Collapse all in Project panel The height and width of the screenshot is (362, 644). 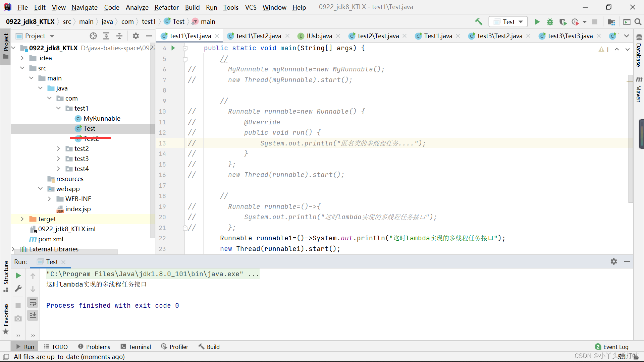coord(119,36)
